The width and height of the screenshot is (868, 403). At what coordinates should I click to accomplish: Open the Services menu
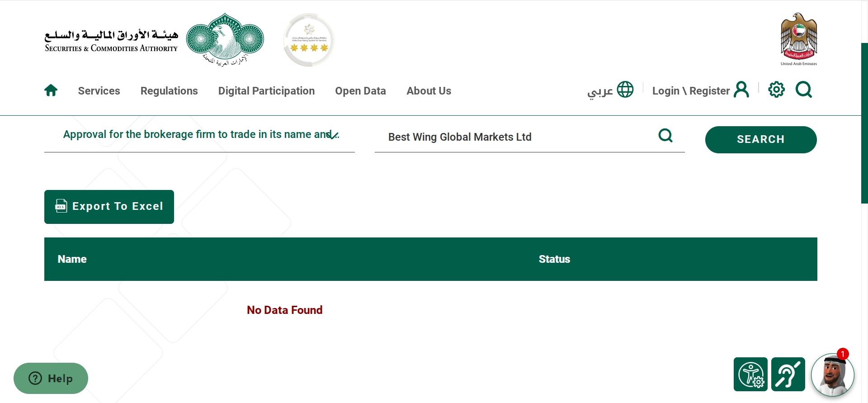[x=99, y=91]
